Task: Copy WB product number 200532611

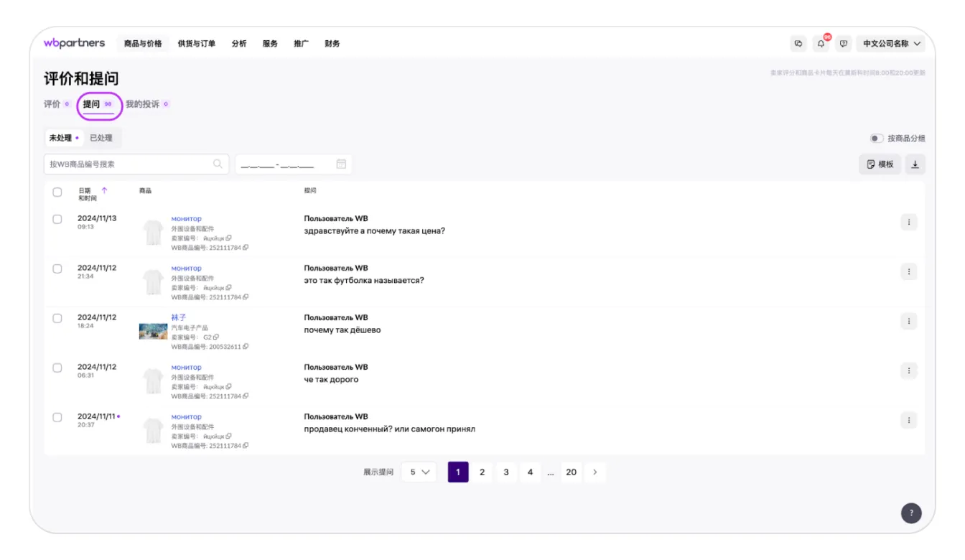Action: pyautogui.click(x=246, y=347)
